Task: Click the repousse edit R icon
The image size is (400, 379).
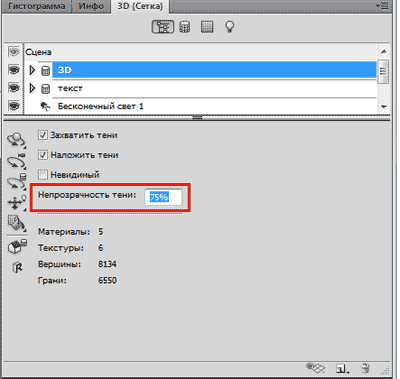Action: [x=17, y=267]
